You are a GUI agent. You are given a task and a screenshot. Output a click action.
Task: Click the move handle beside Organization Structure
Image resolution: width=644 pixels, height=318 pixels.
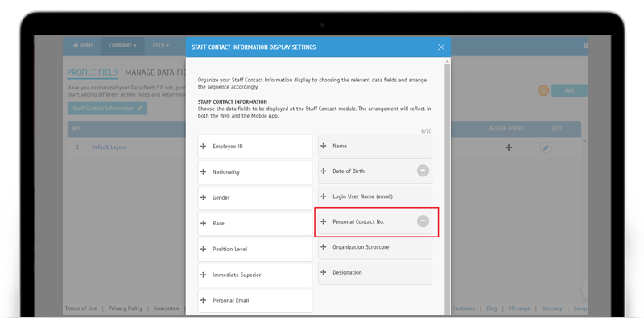(x=324, y=247)
